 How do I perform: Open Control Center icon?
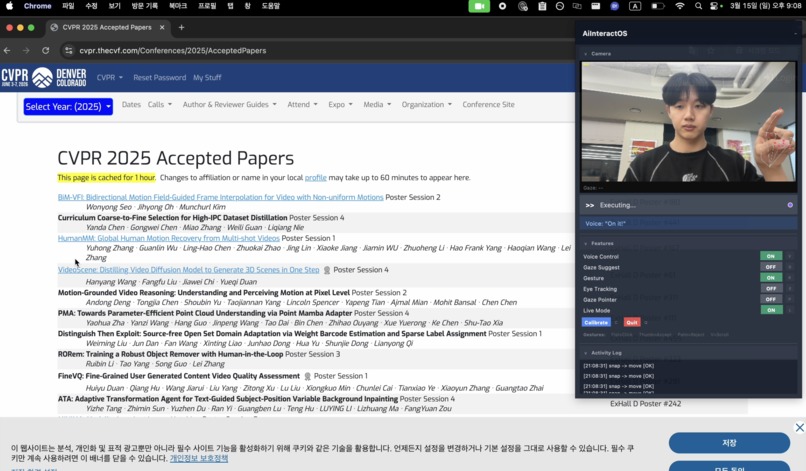coord(716,6)
